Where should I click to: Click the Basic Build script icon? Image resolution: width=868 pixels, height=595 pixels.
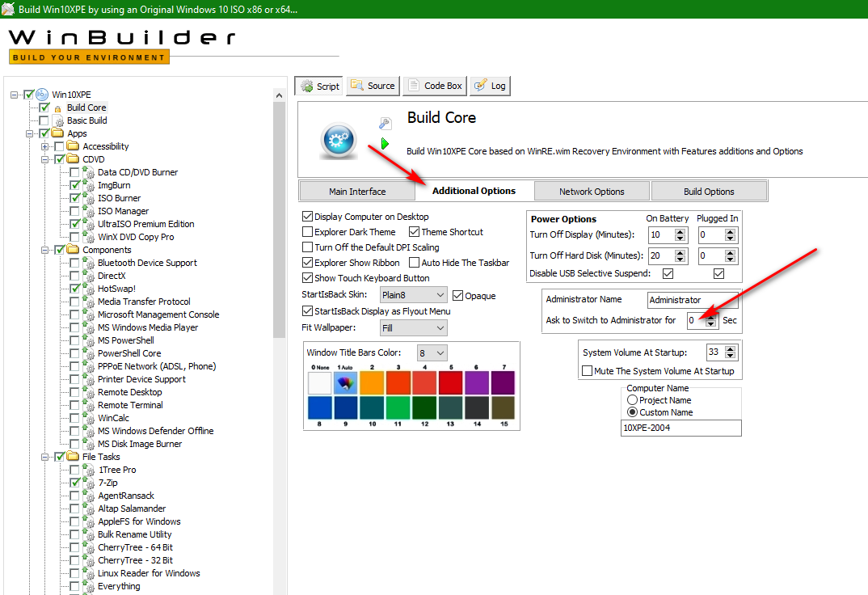(58, 121)
